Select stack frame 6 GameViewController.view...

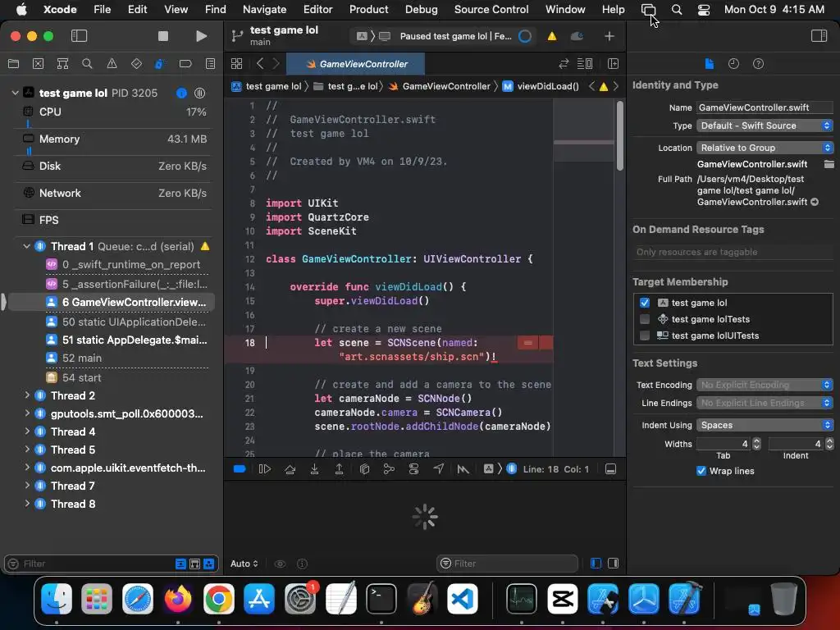112,302
